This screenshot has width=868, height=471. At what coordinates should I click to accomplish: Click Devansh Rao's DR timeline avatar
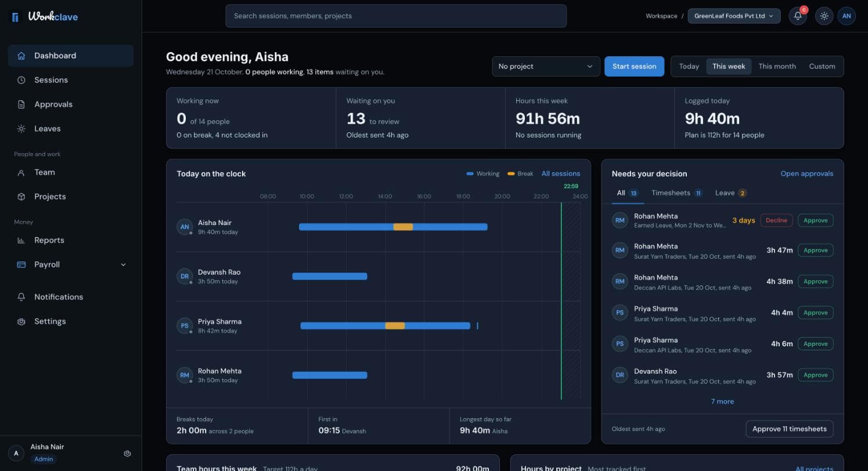point(185,276)
